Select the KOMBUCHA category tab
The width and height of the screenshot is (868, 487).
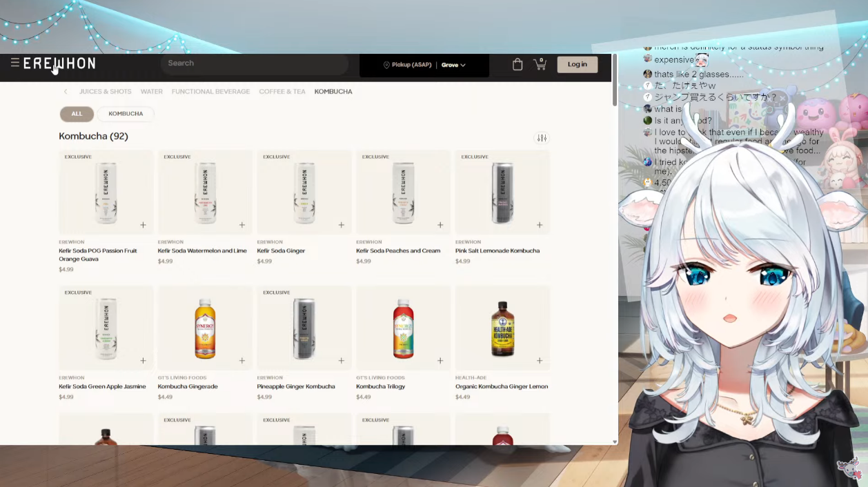pyautogui.click(x=333, y=91)
